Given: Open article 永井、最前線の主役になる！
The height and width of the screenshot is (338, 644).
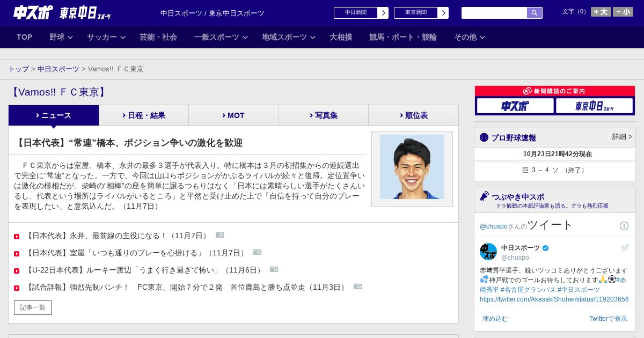Looking at the screenshot, I should point(118,236).
